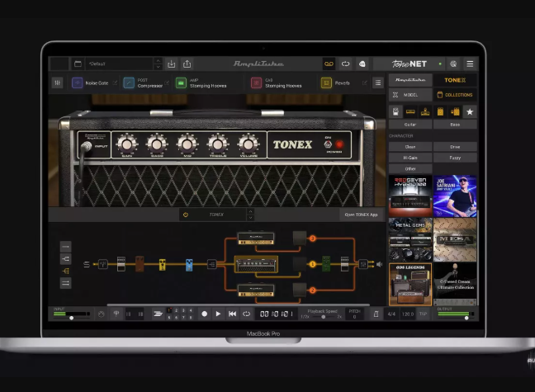Select the favorites star filter icon
535x392 pixels.
(x=470, y=111)
